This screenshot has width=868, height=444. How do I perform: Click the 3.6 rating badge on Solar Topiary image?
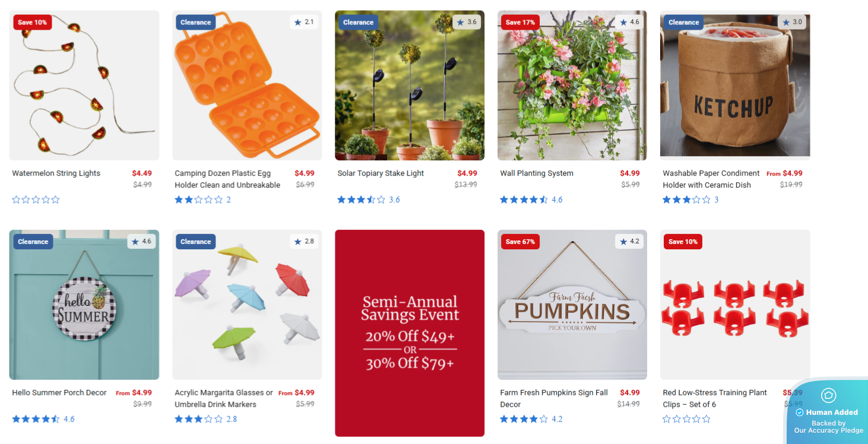click(467, 22)
